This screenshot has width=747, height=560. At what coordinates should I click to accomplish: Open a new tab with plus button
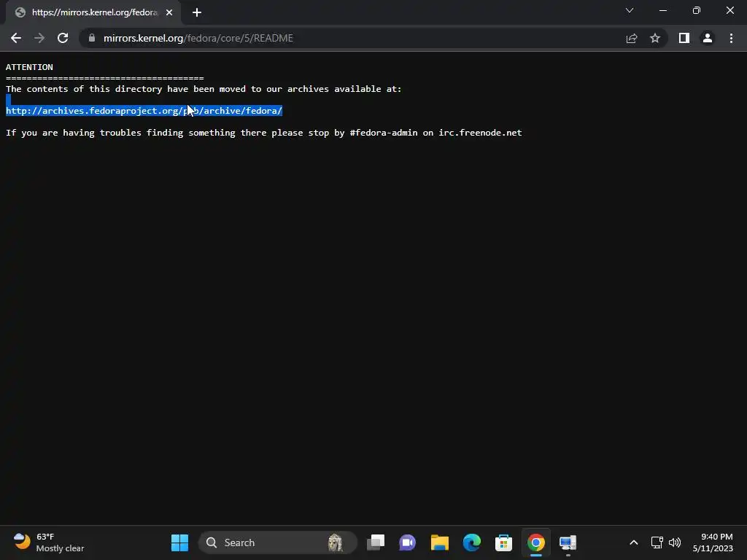pyautogui.click(x=197, y=12)
